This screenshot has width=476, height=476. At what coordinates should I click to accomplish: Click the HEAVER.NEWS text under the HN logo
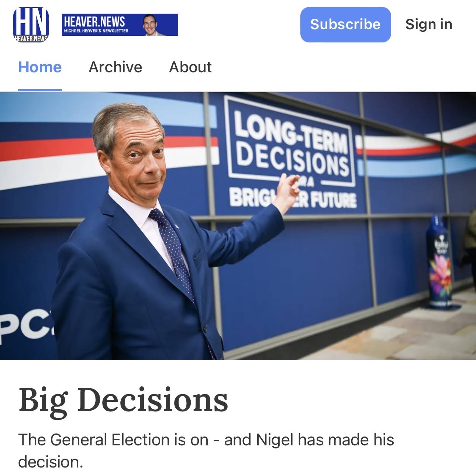(x=31, y=38)
